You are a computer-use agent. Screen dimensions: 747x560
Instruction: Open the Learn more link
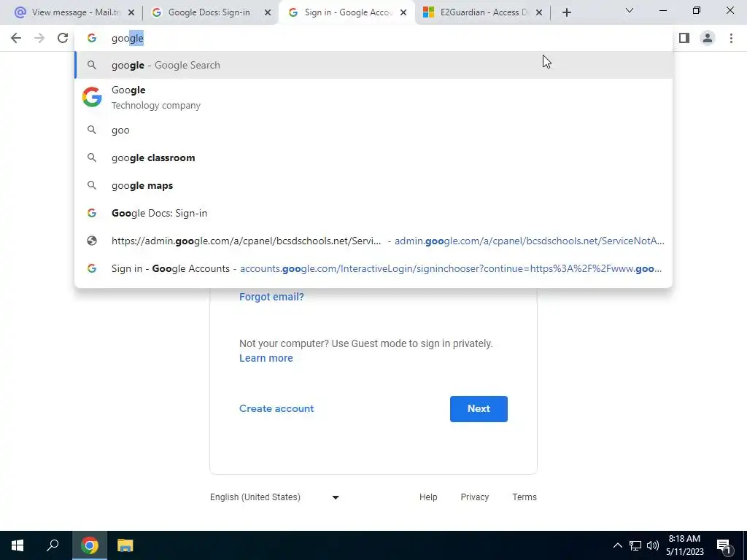pyautogui.click(x=266, y=358)
